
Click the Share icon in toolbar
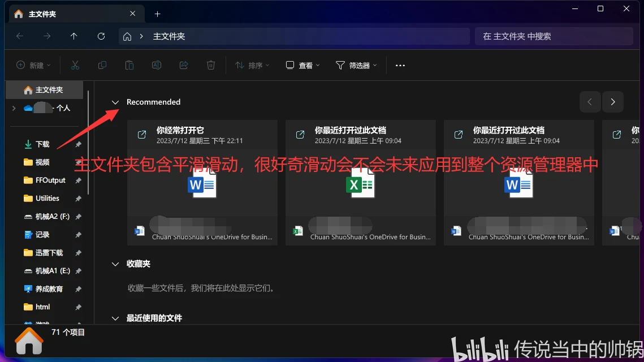coord(184,66)
